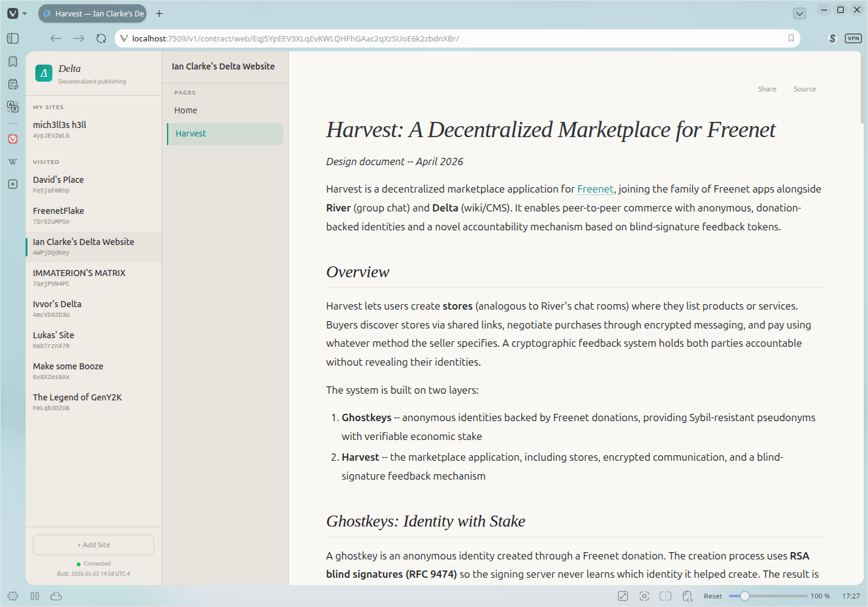
Task: Reload the current page
Action: [101, 38]
